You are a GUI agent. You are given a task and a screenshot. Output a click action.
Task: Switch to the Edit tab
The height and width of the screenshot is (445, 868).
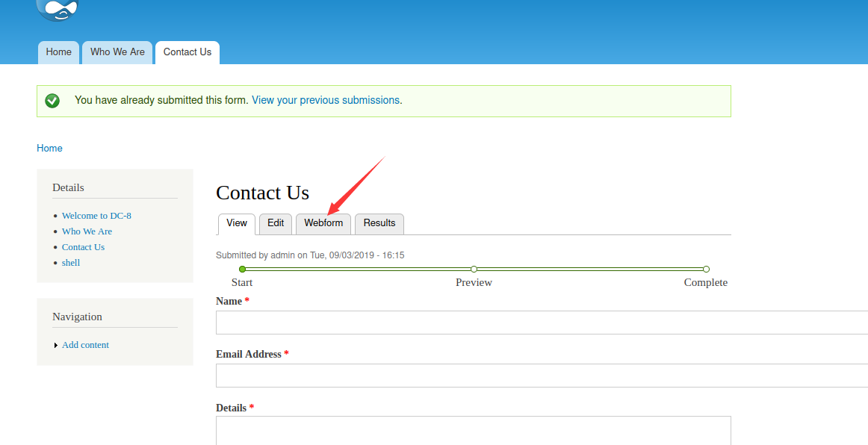coord(276,223)
